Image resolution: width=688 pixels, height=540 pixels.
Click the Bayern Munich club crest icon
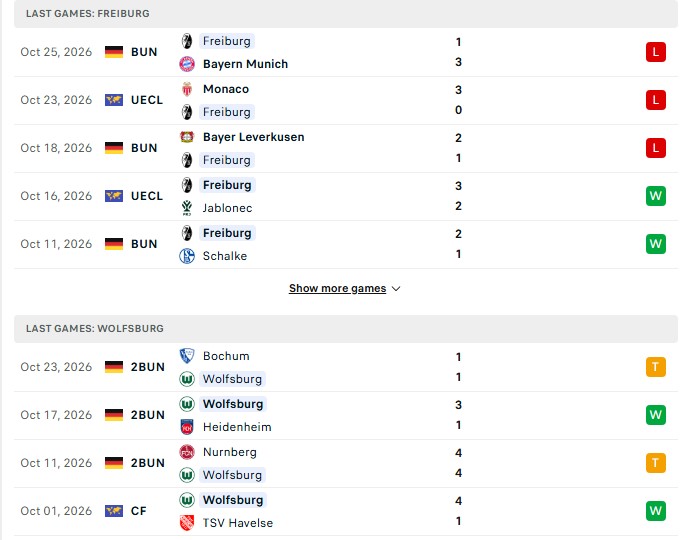(187, 64)
